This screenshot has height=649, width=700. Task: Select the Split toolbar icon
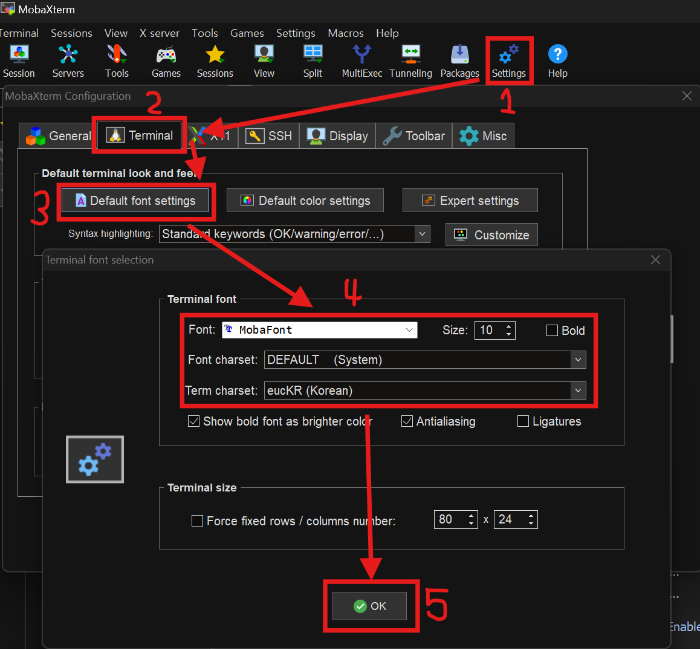tap(313, 61)
